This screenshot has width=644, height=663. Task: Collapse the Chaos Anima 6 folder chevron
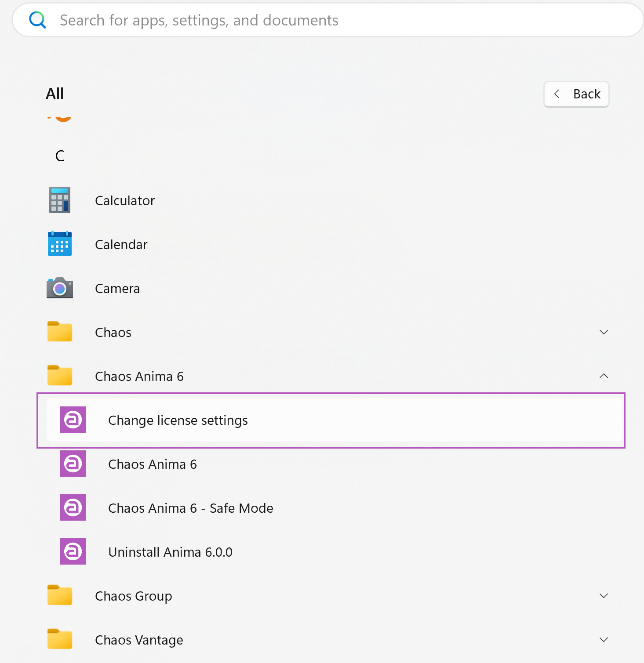604,376
